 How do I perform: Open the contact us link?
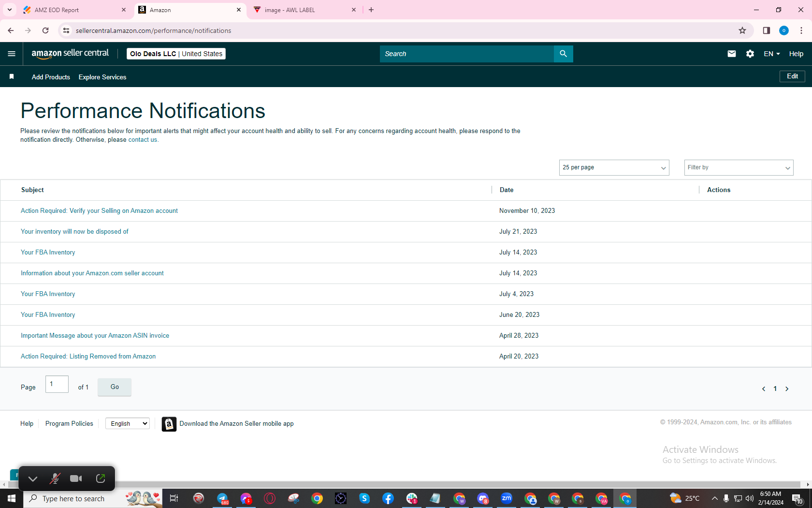coord(143,140)
